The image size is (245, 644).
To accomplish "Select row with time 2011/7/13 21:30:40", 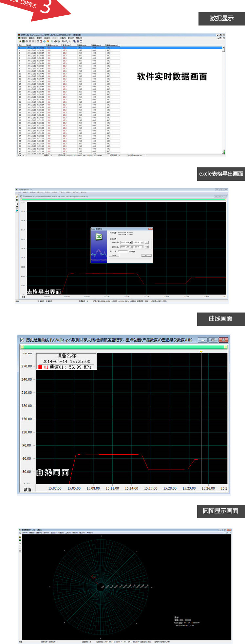I will pos(69,69).
